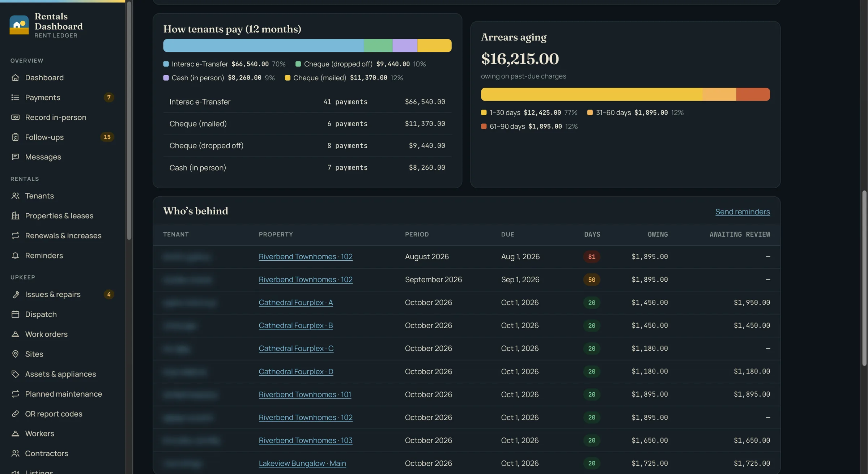Open the Sites map pin icon
868x474 pixels.
click(15, 354)
